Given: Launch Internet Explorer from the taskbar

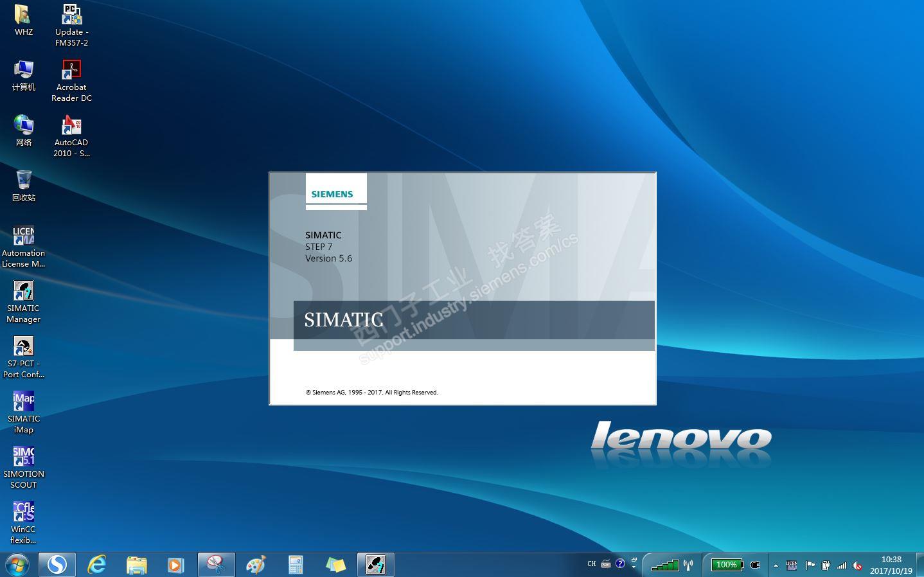Looking at the screenshot, I should [x=97, y=565].
